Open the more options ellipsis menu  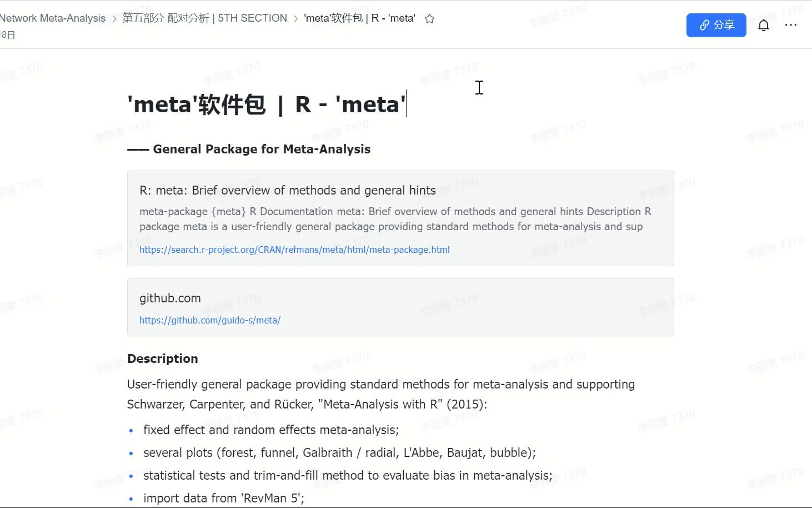[x=791, y=25]
